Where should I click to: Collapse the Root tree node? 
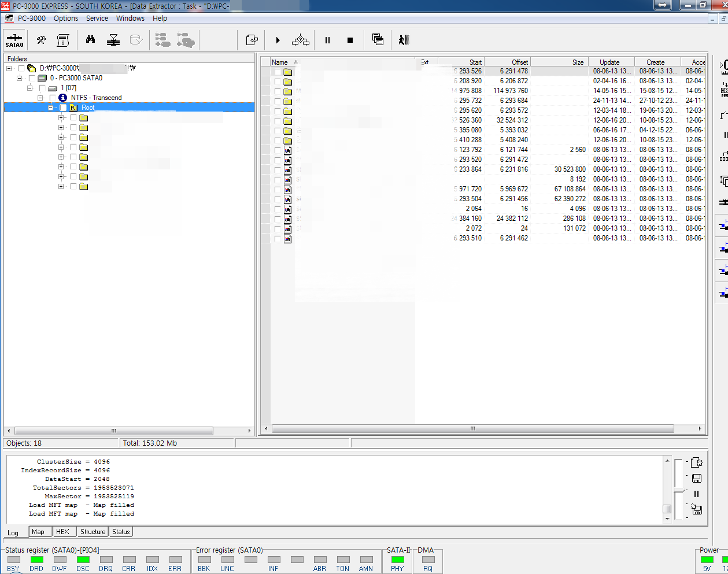(x=51, y=108)
